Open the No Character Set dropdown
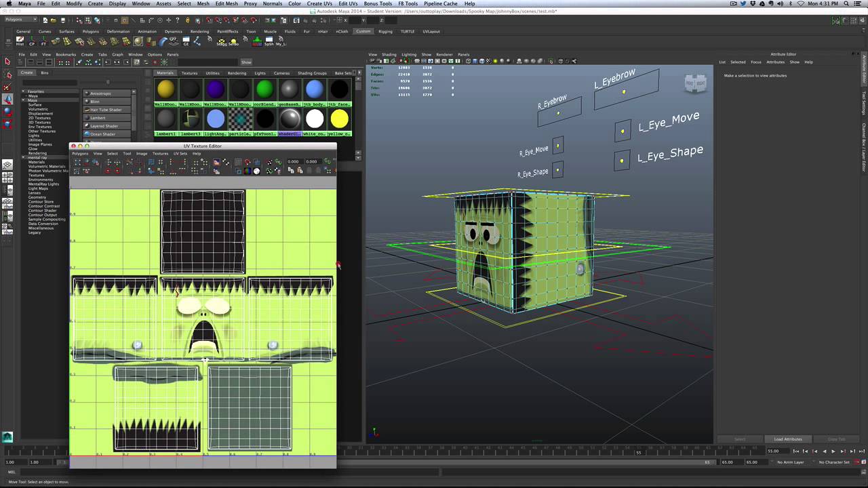 833,462
